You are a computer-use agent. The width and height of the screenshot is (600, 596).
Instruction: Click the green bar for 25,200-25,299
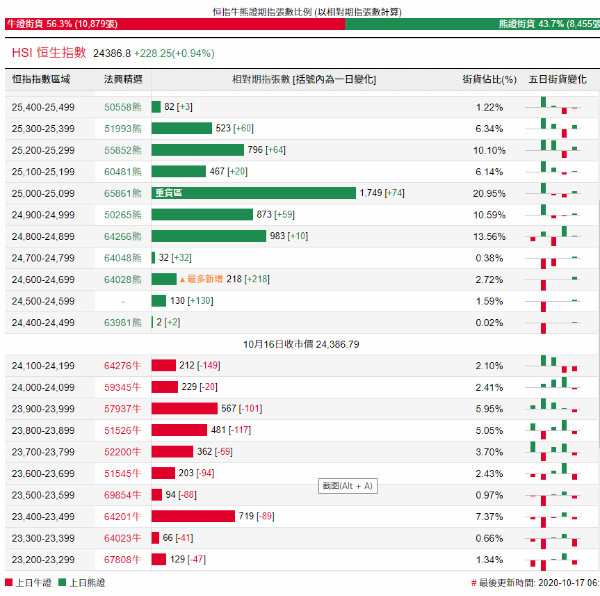point(197,150)
